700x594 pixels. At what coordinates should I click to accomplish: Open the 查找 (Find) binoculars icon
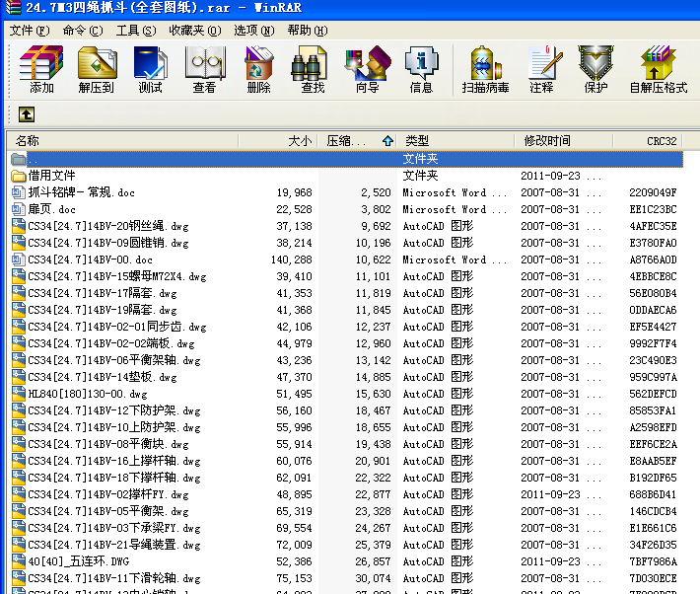click(x=313, y=69)
